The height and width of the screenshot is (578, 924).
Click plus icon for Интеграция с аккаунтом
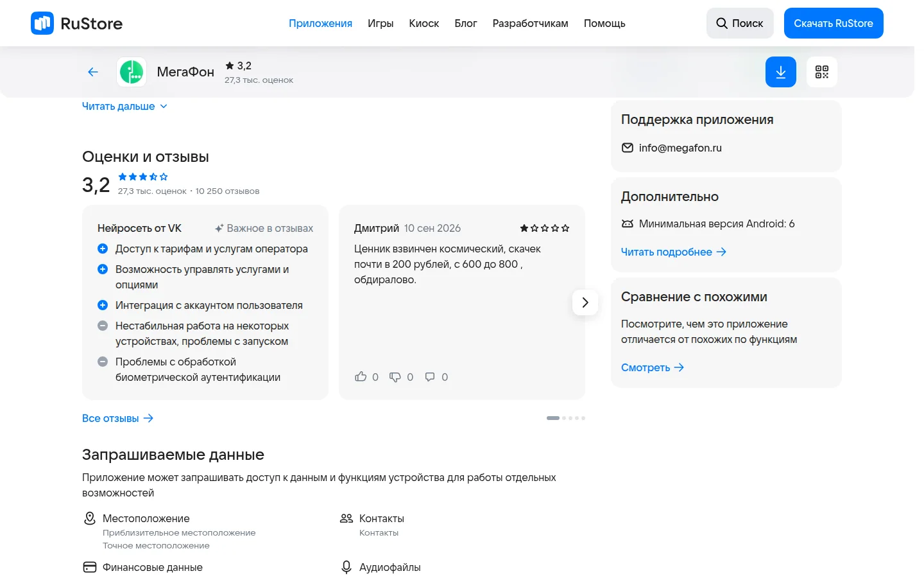point(103,305)
